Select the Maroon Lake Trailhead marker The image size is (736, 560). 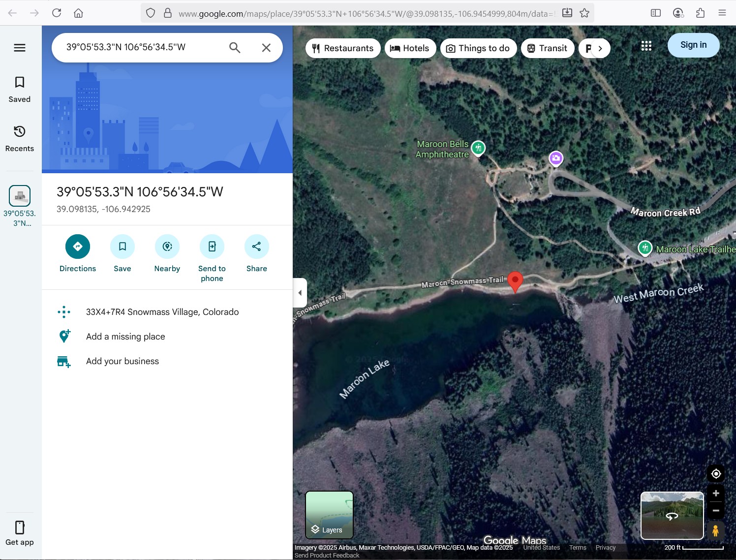click(645, 248)
